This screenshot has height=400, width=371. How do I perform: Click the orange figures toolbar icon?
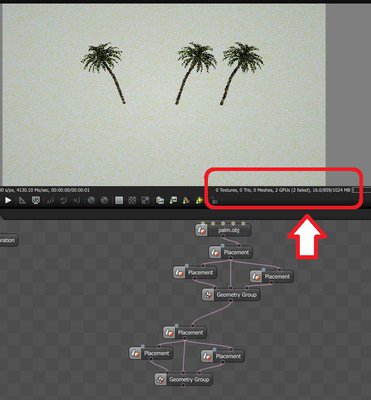pyautogui.click(x=186, y=200)
